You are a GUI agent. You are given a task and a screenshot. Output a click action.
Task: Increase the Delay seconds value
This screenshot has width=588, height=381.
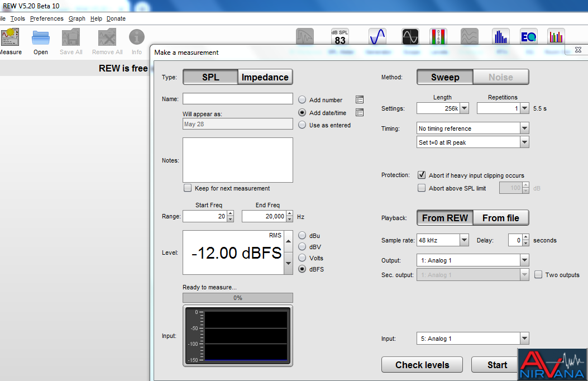tap(526, 237)
